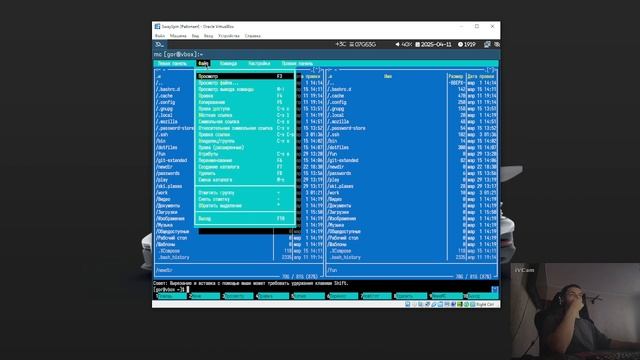The width and height of the screenshot is (640, 360).
Task: Click the 5 Копия function key button
Action: tap(307, 296)
